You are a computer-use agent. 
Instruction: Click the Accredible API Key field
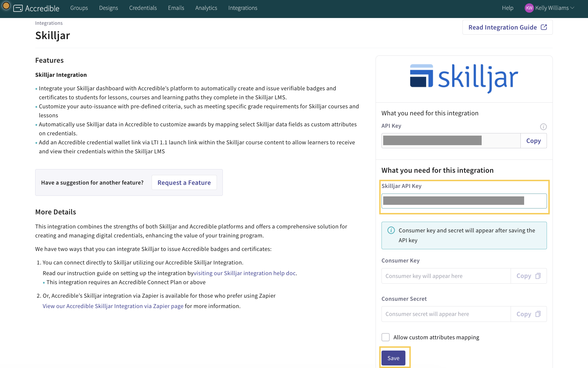coord(451,141)
